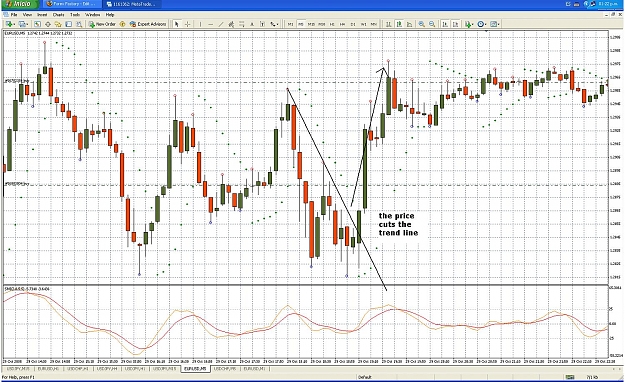Select the Text Label tool
This screenshot has width=625, height=382.
coord(262,24)
